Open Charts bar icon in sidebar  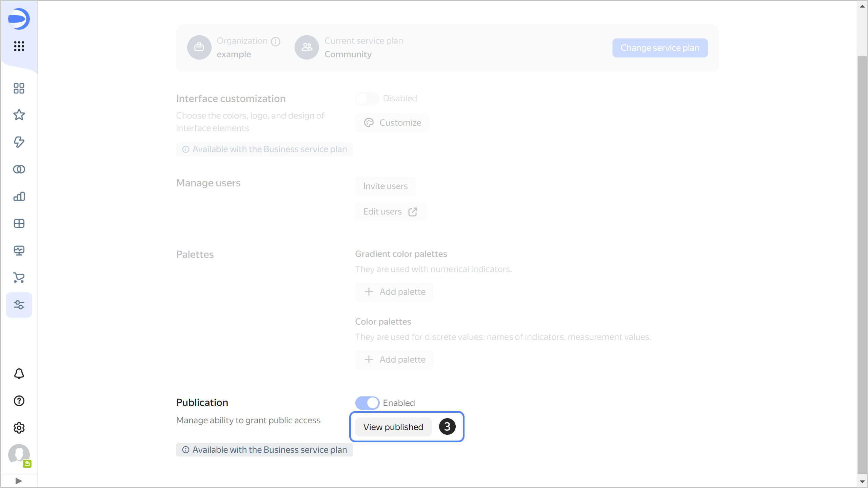pos(19,196)
